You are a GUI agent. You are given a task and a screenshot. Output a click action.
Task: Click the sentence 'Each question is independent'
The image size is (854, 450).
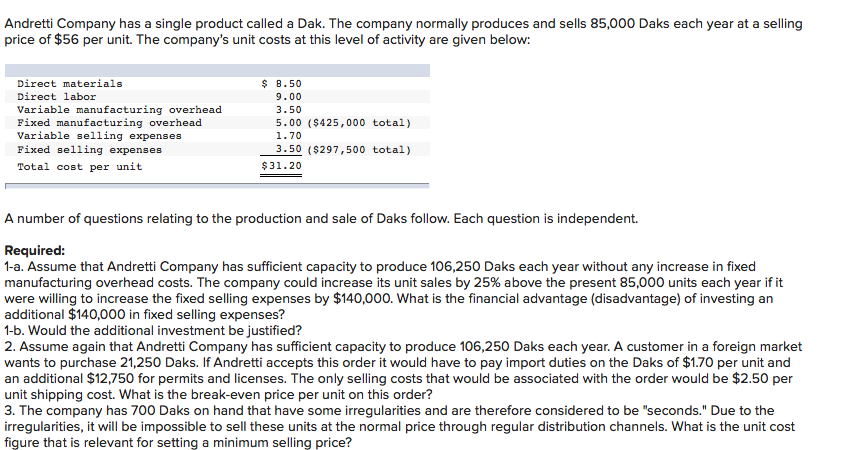546,218
